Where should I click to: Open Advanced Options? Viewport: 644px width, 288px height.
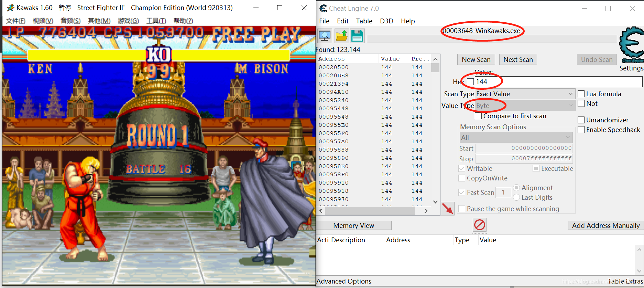tap(344, 281)
